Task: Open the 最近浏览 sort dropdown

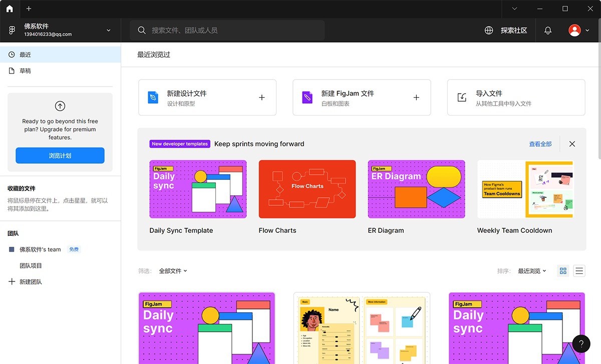Action: [x=531, y=270]
